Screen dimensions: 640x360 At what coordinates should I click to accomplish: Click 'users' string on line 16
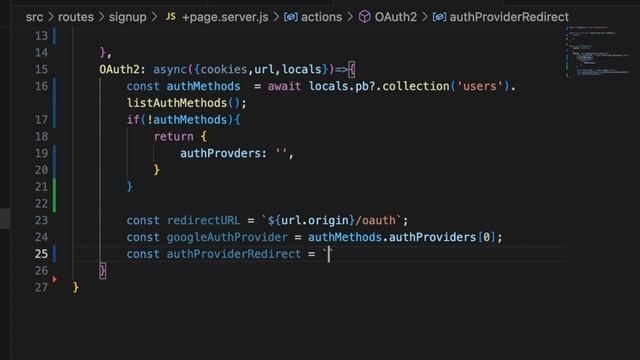(x=480, y=86)
